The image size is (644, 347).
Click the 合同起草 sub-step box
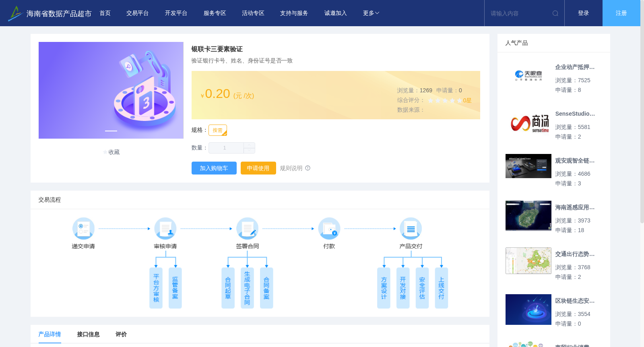[228, 288]
